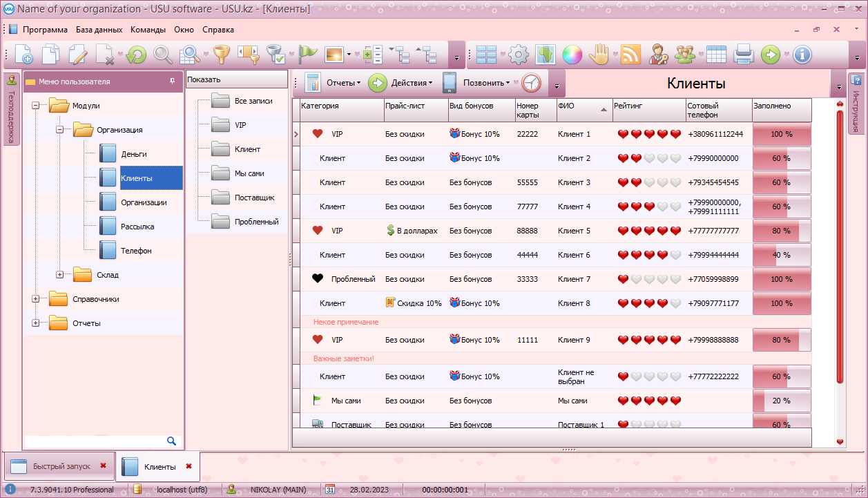Open the Рассылка module

point(137,227)
